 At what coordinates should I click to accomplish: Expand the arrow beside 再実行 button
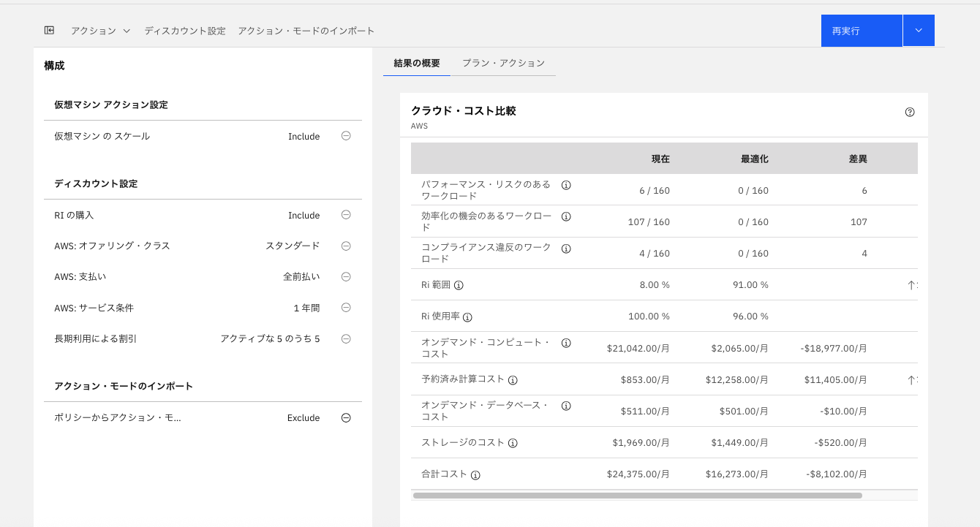click(919, 31)
